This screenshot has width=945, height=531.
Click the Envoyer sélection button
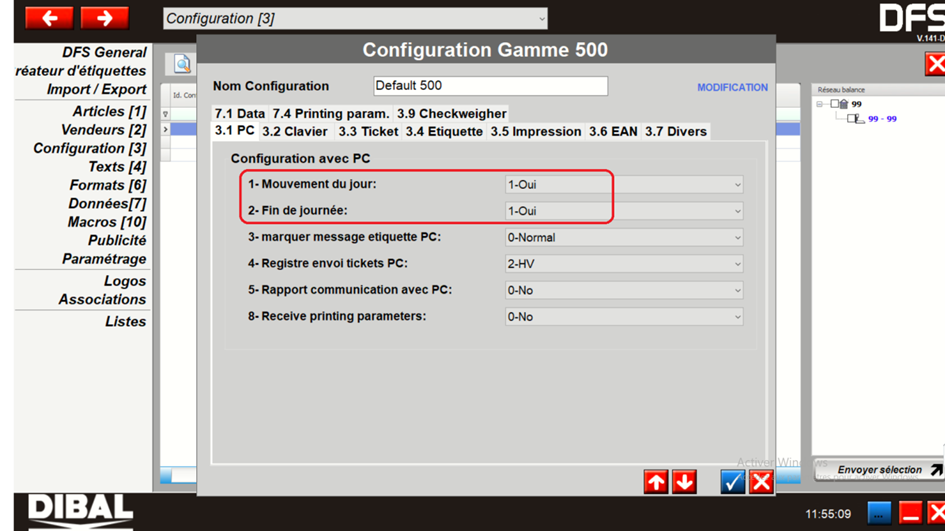[880, 469]
